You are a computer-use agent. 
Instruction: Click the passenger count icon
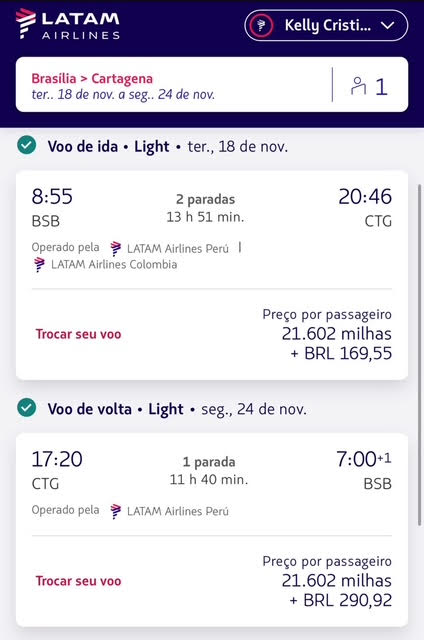(x=358, y=86)
